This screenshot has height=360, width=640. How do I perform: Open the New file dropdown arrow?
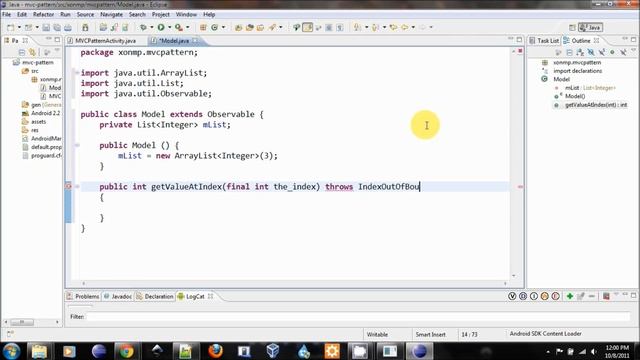coord(19,27)
